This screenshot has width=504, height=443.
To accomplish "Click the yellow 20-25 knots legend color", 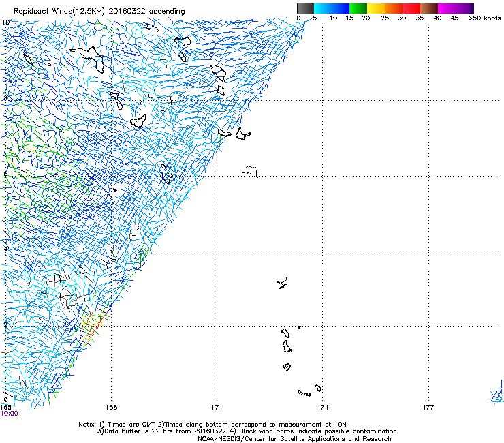I will (x=376, y=8).
